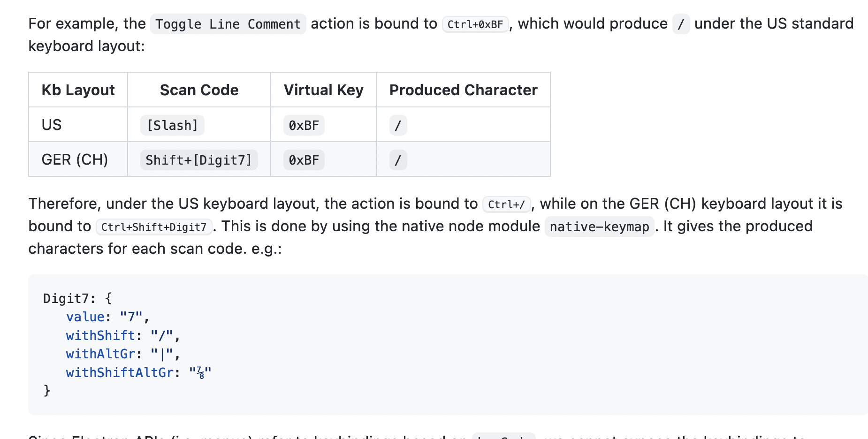Image resolution: width=868 pixels, height=439 pixels.
Task: Click the withShiftAltGr property in code block
Action: click(x=120, y=372)
